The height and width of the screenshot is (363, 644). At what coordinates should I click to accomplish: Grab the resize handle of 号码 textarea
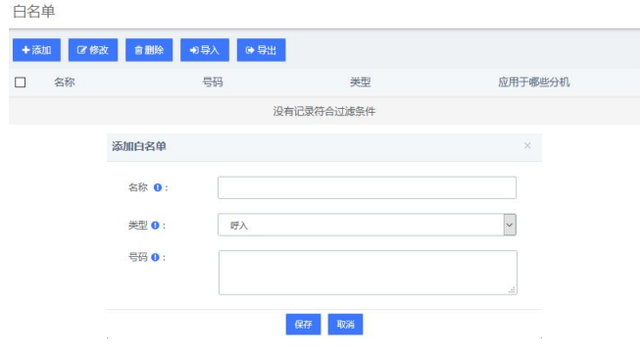pyautogui.click(x=512, y=289)
